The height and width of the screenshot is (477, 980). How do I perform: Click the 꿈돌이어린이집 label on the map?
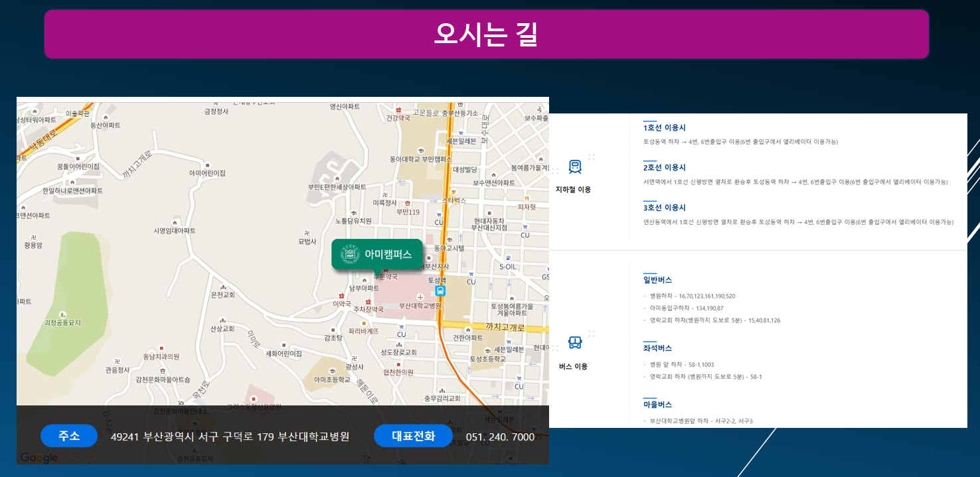[78, 167]
